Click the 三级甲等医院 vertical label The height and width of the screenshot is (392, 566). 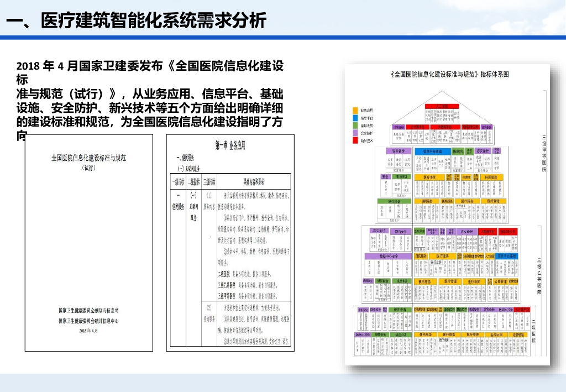coord(544,153)
